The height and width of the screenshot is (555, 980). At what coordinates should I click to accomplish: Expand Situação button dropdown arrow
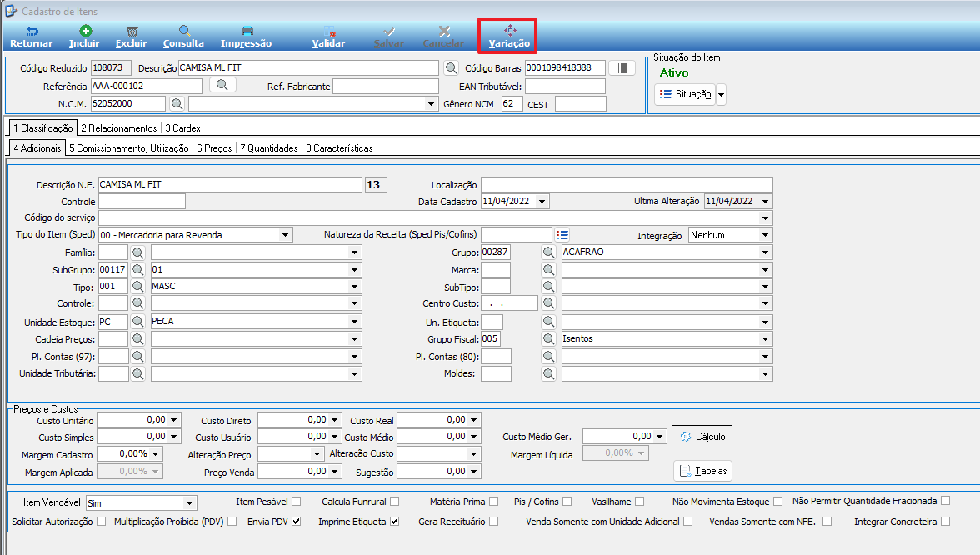coord(722,94)
